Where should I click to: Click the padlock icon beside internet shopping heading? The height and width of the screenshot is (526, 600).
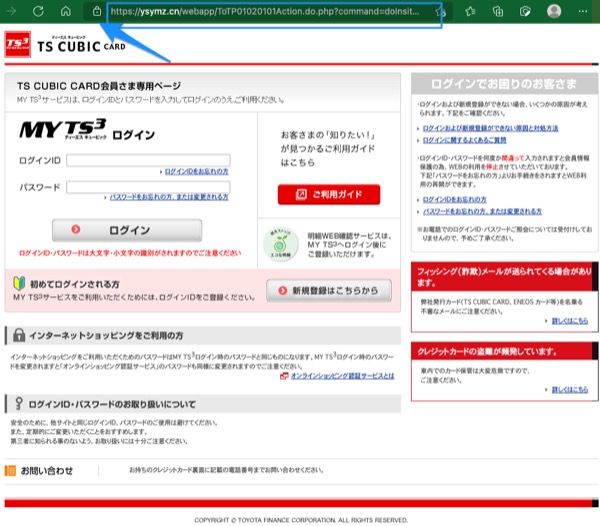19,335
